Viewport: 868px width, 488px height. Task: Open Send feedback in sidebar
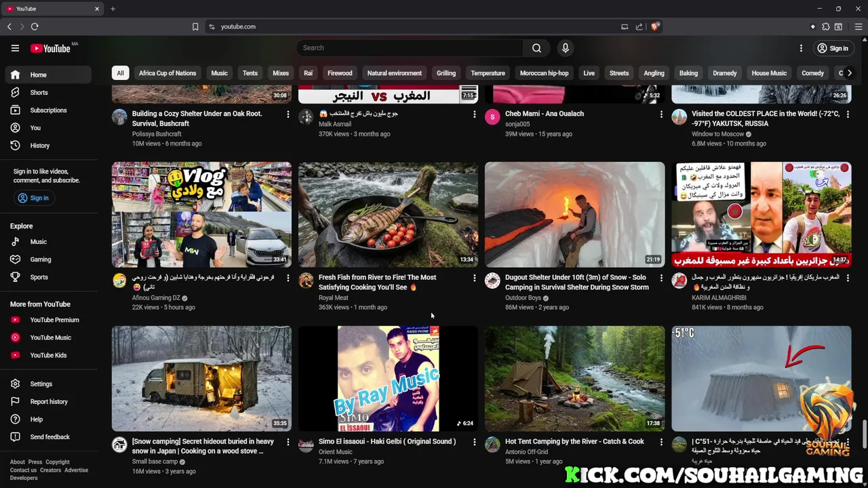click(47, 437)
